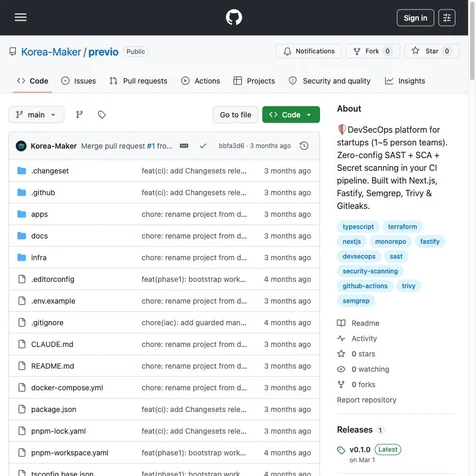Expand the main branch dropdown
The height and width of the screenshot is (476, 476).
36,115
